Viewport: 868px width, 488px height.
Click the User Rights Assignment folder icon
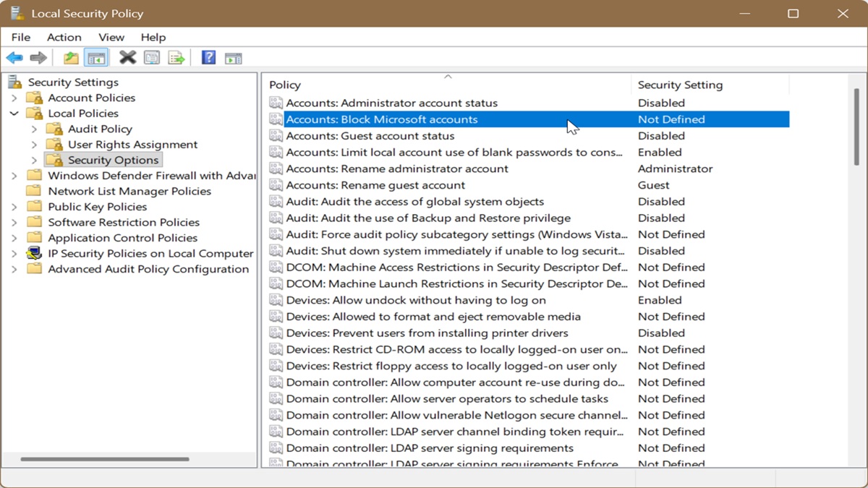54,145
